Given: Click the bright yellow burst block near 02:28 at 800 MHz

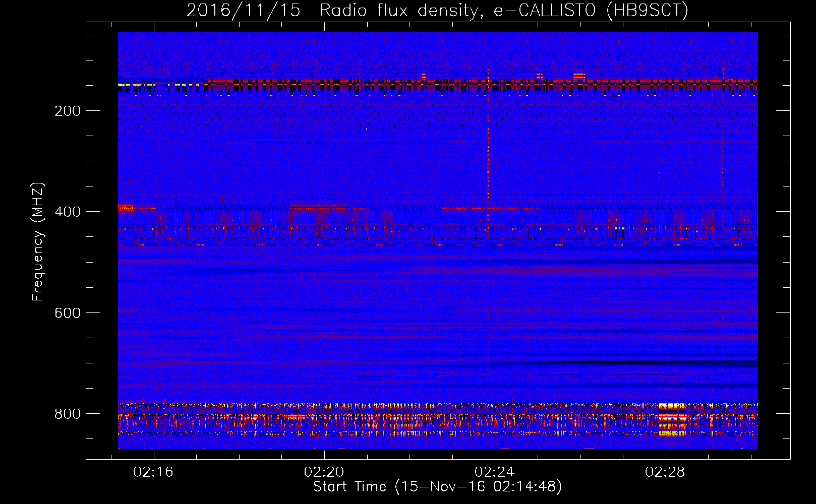Looking at the screenshot, I should [672, 419].
